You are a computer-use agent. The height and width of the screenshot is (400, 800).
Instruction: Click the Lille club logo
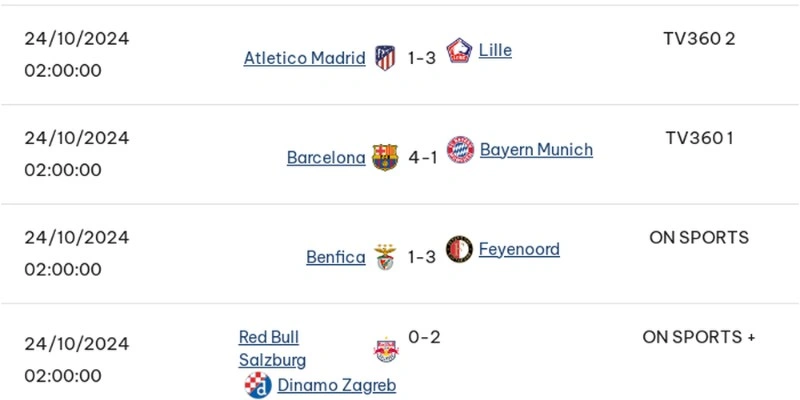(x=460, y=51)
